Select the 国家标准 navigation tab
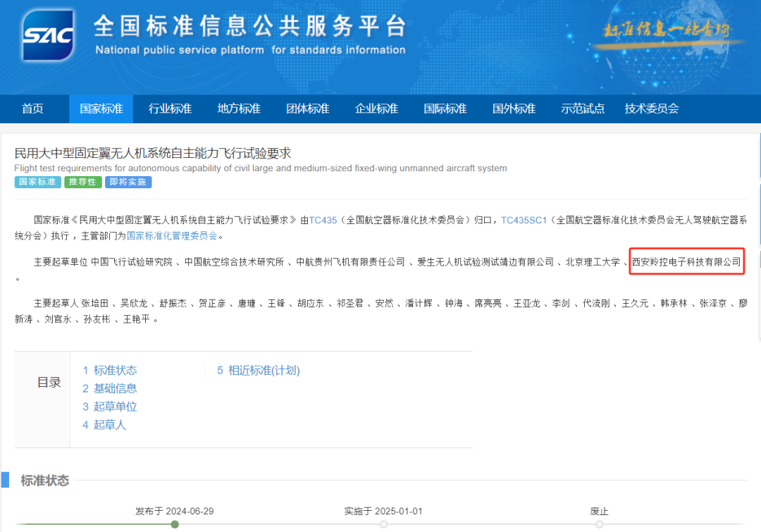 (x=101, y=109)
